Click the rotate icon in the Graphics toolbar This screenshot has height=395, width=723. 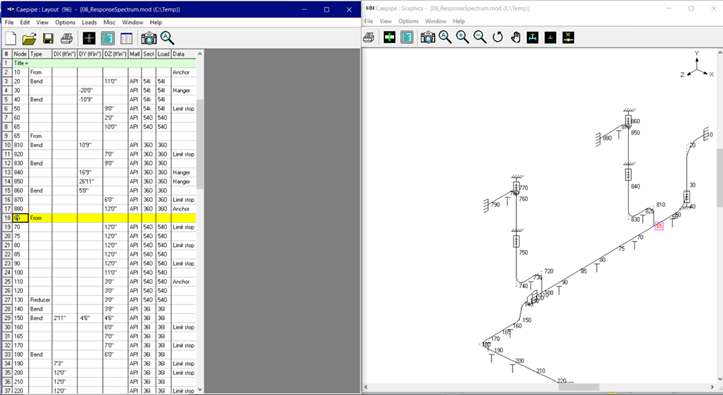(498, 37)
